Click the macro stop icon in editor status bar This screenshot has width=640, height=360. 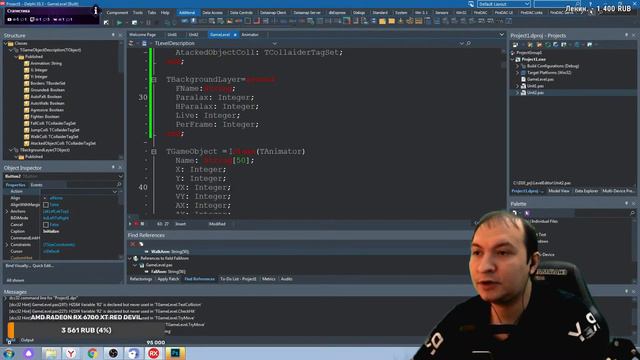point(142,224)
